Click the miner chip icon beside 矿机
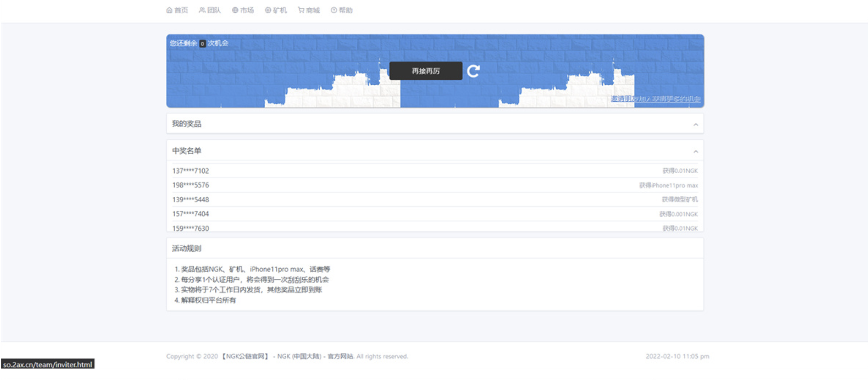The width and height of the screenshot is (868, 380). [268, 10]
